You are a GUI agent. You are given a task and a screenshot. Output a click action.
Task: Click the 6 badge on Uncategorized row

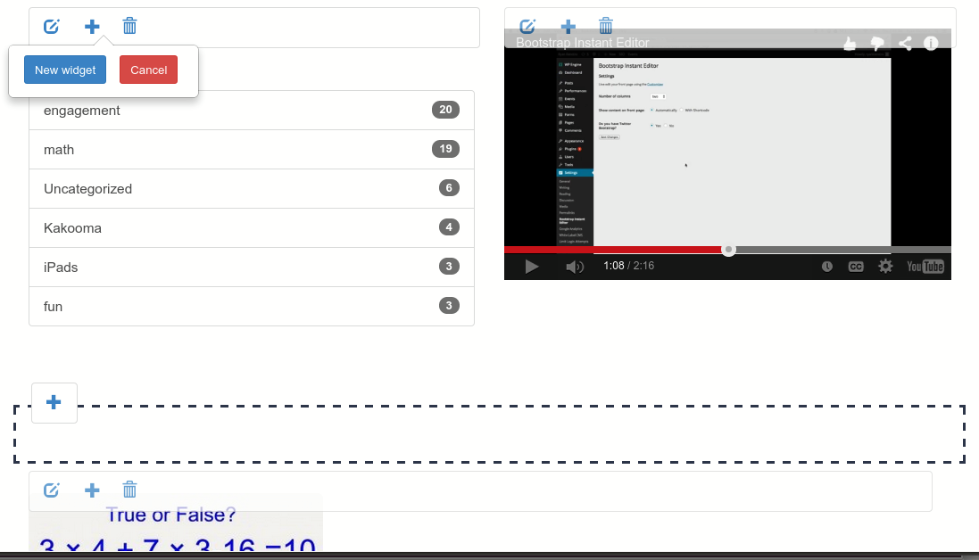point(449,187)
